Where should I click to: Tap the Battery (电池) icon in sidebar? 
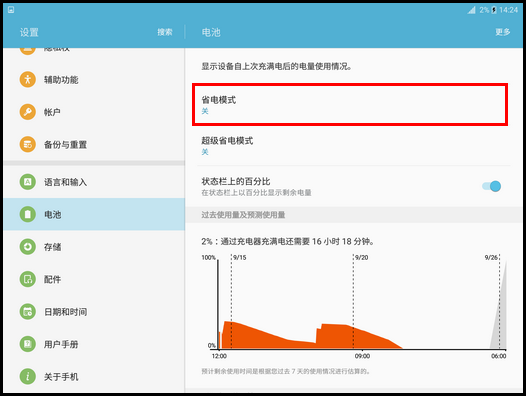point(28,214)
